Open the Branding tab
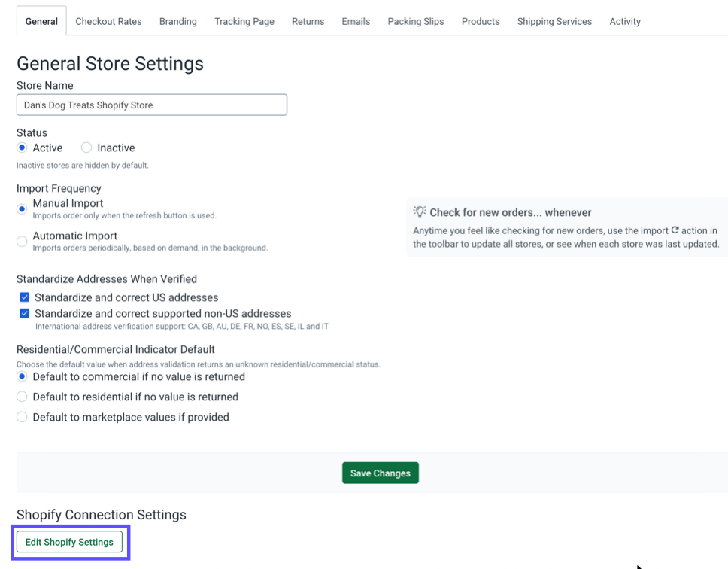 click(177, 21)
